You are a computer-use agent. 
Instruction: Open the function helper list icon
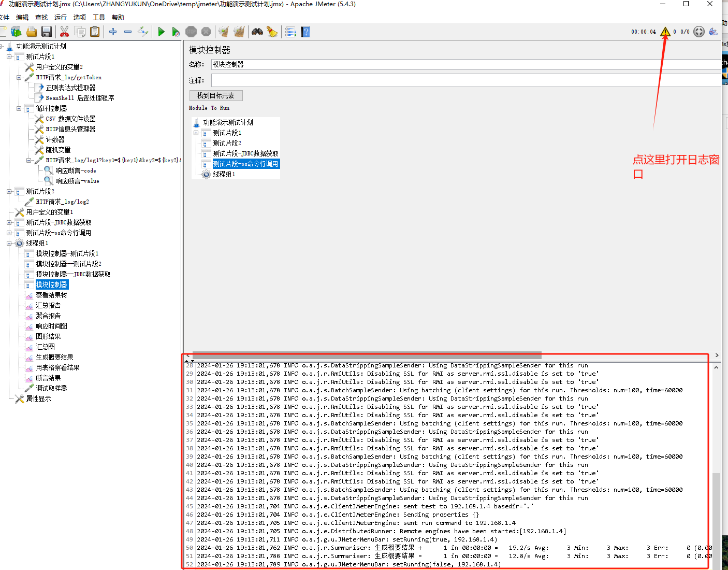pyautogui.click(x=290, y=32)
